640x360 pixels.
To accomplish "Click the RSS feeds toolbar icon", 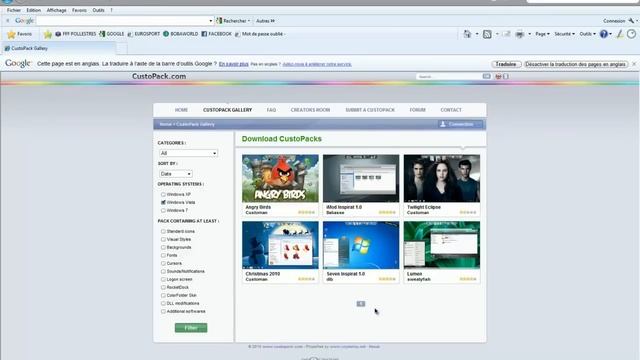I will pyautogui.click(x=487, y=34).
